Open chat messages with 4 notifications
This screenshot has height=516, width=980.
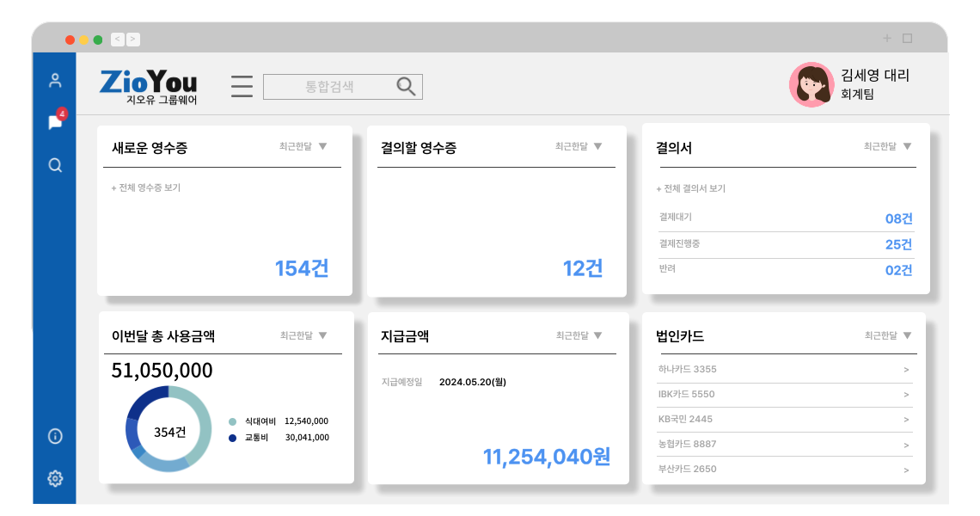(x=55, y=122)
